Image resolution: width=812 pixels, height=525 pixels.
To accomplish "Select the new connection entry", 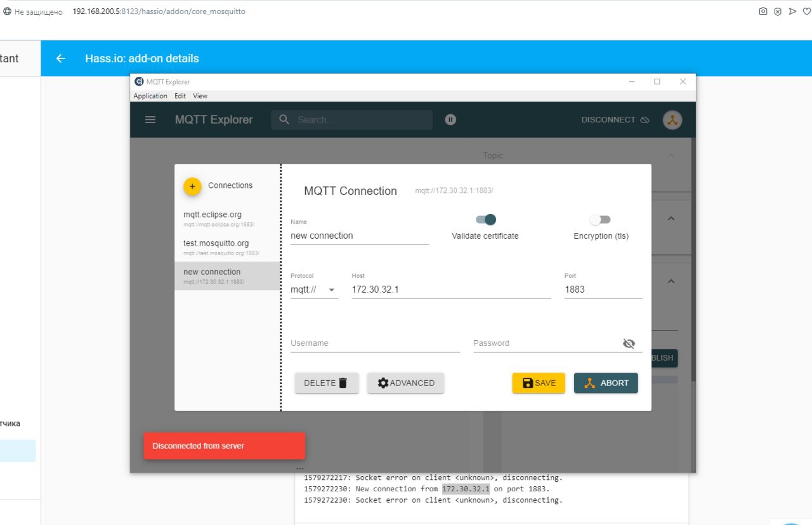I will pos(228,276).
